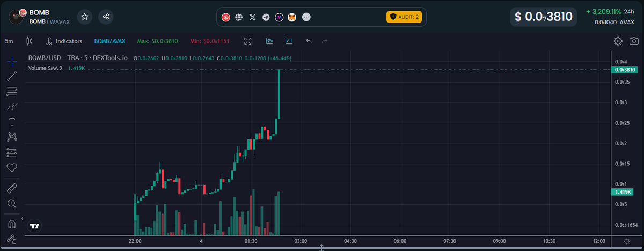The width and height of the screenshot is (644, 251).
Task: Click the Min: $0.0₈1151 value
Action: point(210,41)
